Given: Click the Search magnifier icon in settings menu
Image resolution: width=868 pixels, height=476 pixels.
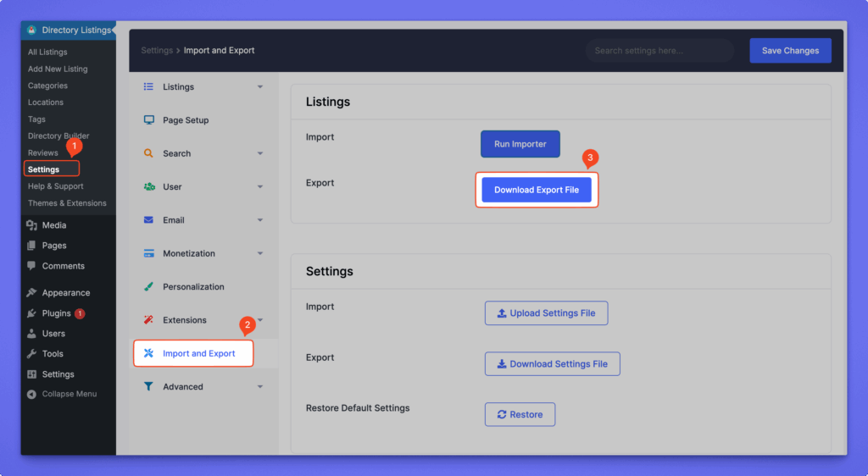Looking at the screenshot, I should (148, 153).
